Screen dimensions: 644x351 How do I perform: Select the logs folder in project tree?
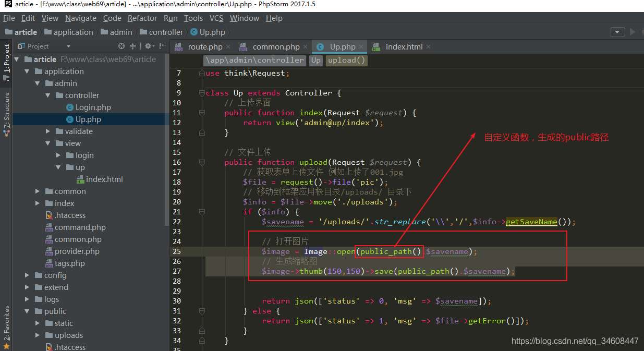click(52, 299)
